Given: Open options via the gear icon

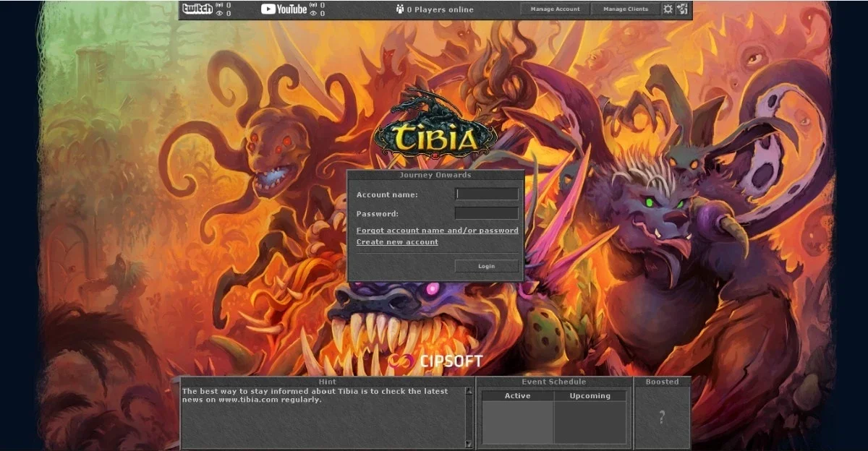Looking at the screenshot, I should point(668,9).
